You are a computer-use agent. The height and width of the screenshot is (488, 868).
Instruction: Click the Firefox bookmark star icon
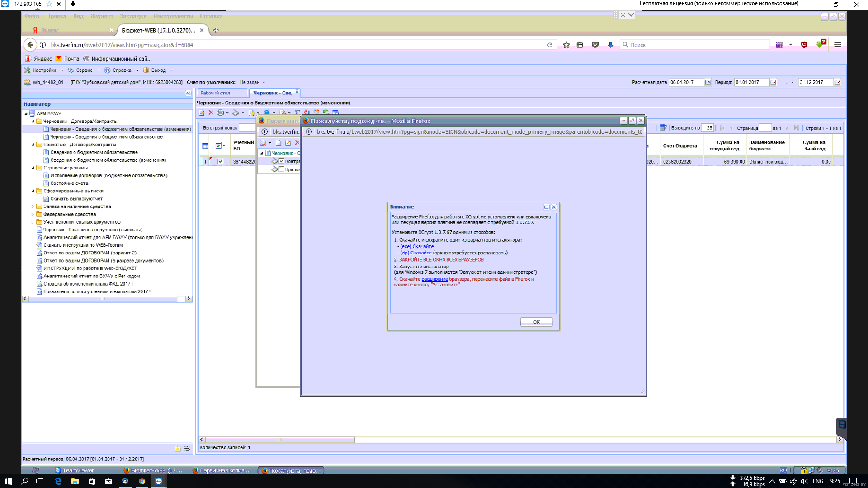pyautogui.click(x=566, y=45)
